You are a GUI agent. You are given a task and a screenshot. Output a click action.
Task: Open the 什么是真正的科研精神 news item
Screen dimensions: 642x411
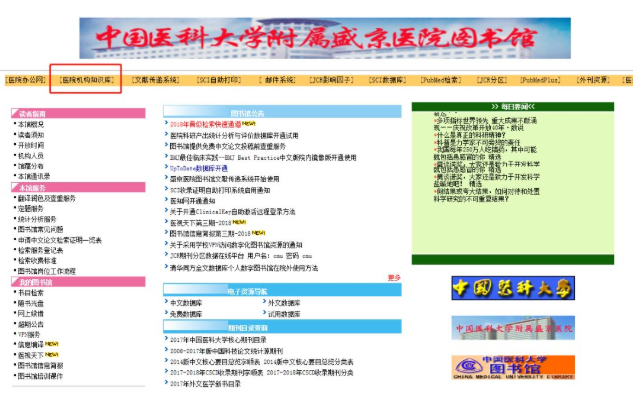click(x=471, y=135)
